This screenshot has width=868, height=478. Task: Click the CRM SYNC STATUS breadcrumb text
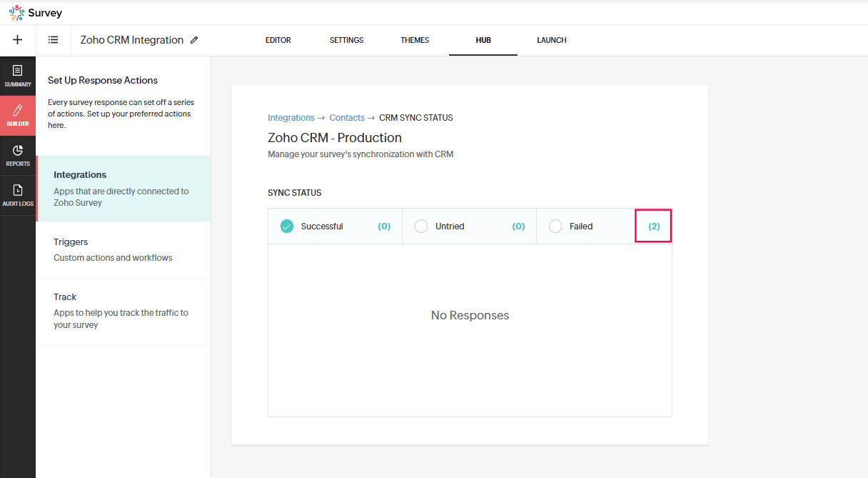(x=416, y=118)
